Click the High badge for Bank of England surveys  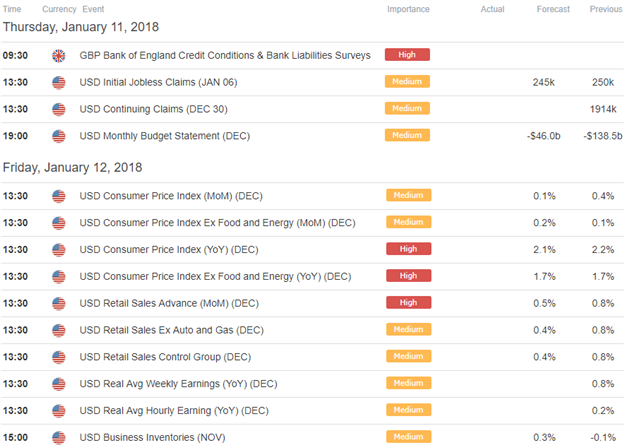pos(407,55)
